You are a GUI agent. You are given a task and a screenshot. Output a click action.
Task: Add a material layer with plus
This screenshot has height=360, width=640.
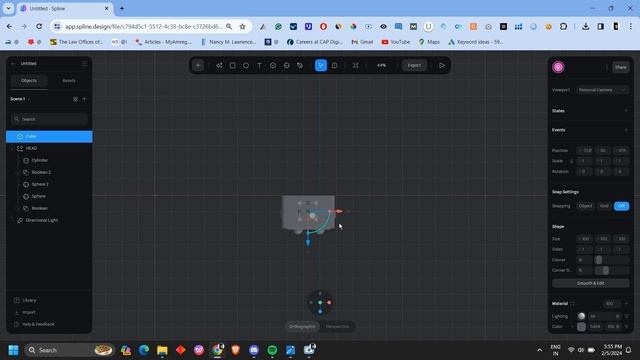coord(626,304)
